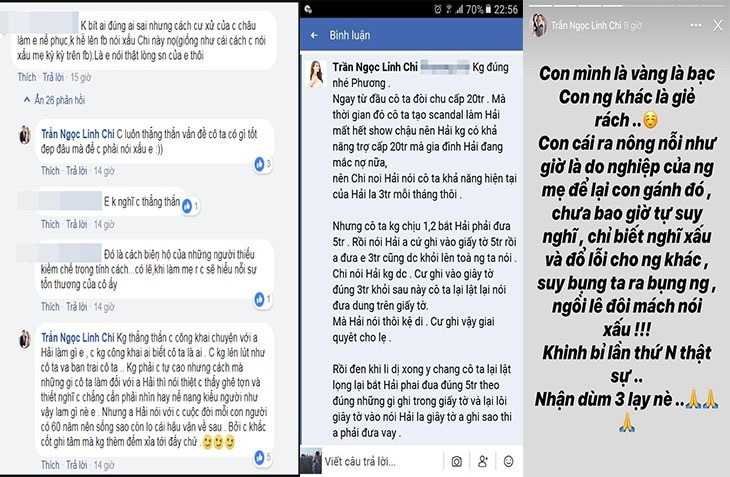
Task: Tap the battery indicator in status bar
Action: pyautogui.click(x=488, y=9)
